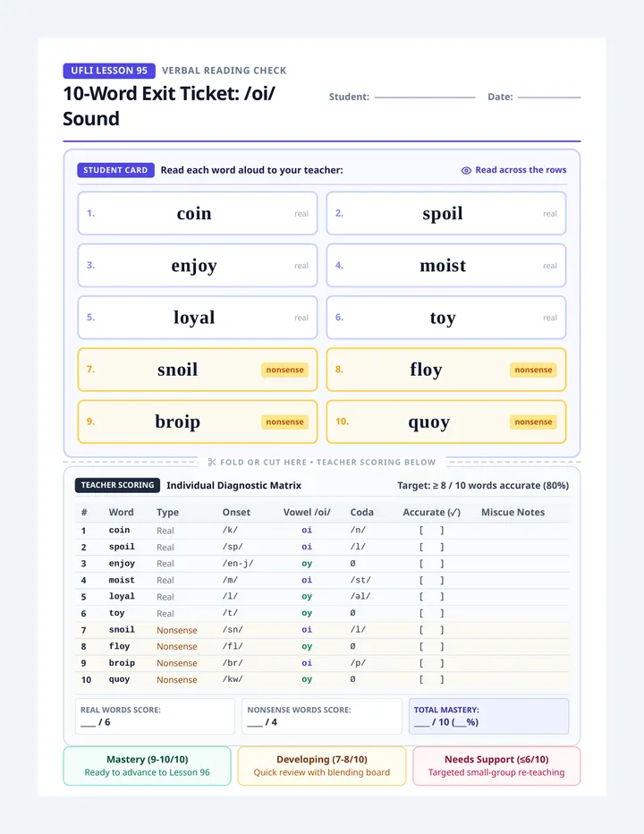Click the nonsense tag on snoil card
The image size is (644, 834).
tap(284, 370)
